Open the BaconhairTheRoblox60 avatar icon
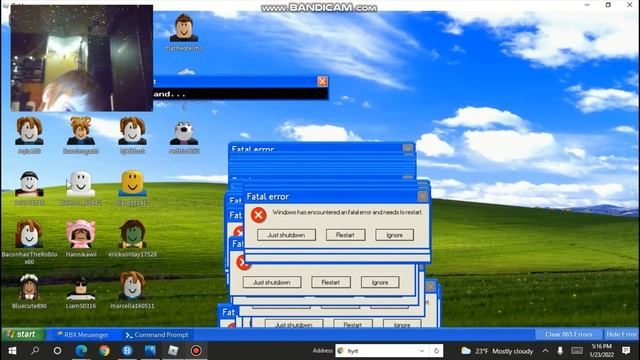Image resolution: width=640 pixels, height=360 pixels. [29, 234]
